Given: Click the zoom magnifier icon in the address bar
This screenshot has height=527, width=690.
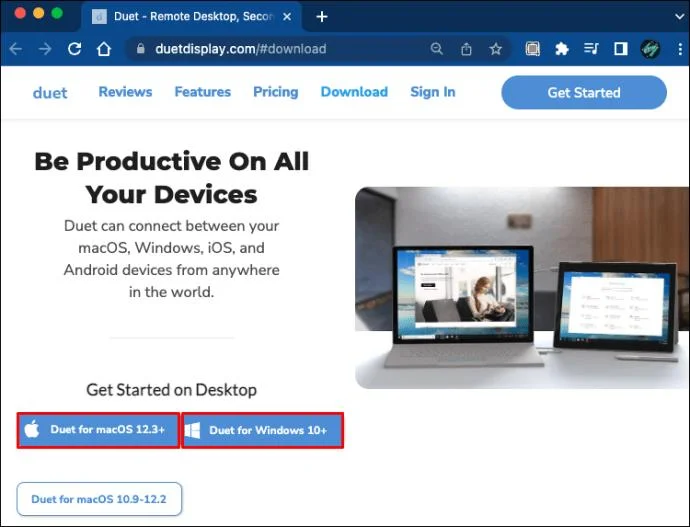Looking at the screenshot, I should pyautogui.click(x=437, y=48).
